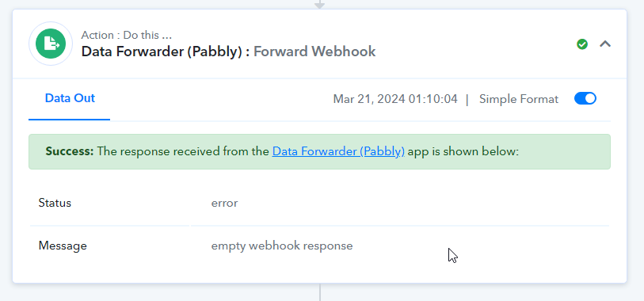Click 'app is shown below:' banner text
The image size is (644, 301).
coord(463,151)
